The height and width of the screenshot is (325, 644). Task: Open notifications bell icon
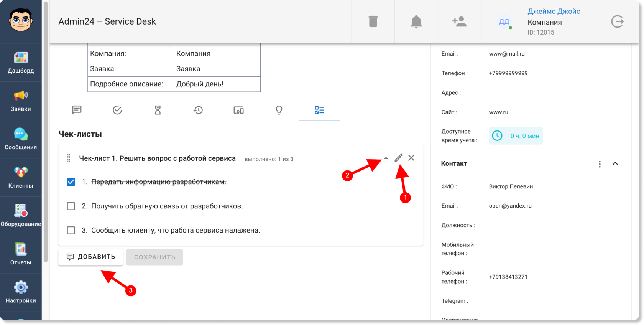pos(416,21)
